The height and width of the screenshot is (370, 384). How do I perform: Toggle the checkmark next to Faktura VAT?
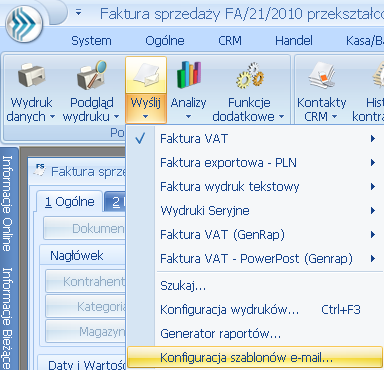140,138
